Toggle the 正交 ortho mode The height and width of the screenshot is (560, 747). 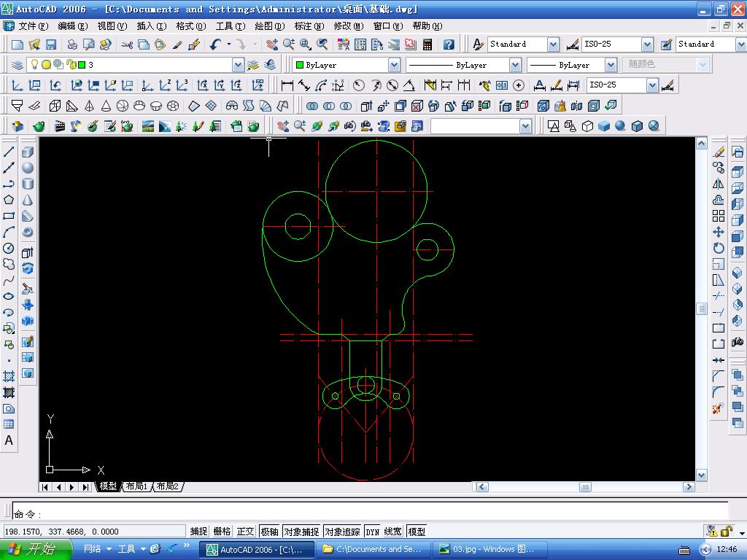pos(245,532)
